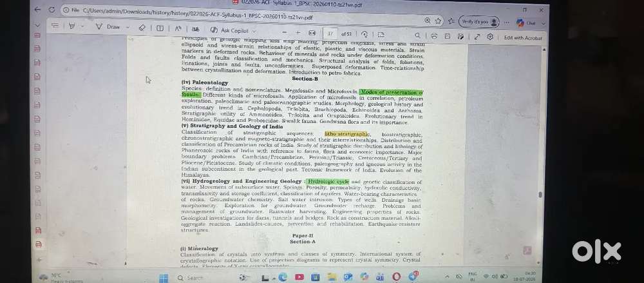644x283 pixels.
Task: Expand the vertical tabs chevron at left top
Action: (37, 25)
